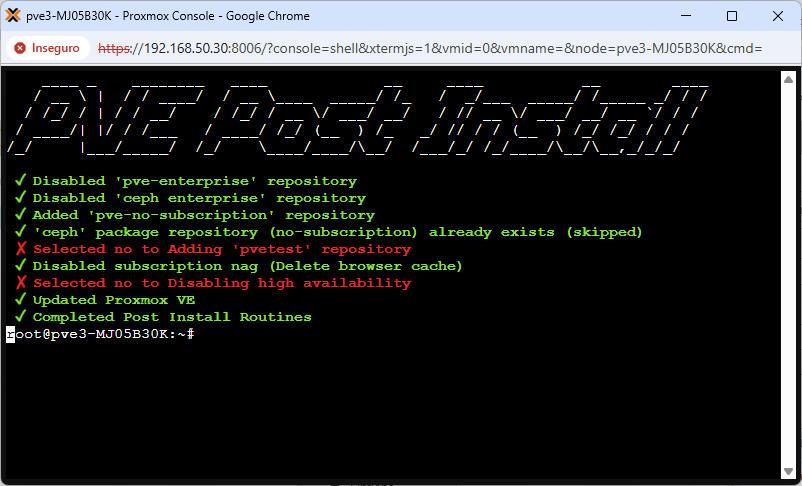Click the scrollbar down arrow in terminal

788,471
